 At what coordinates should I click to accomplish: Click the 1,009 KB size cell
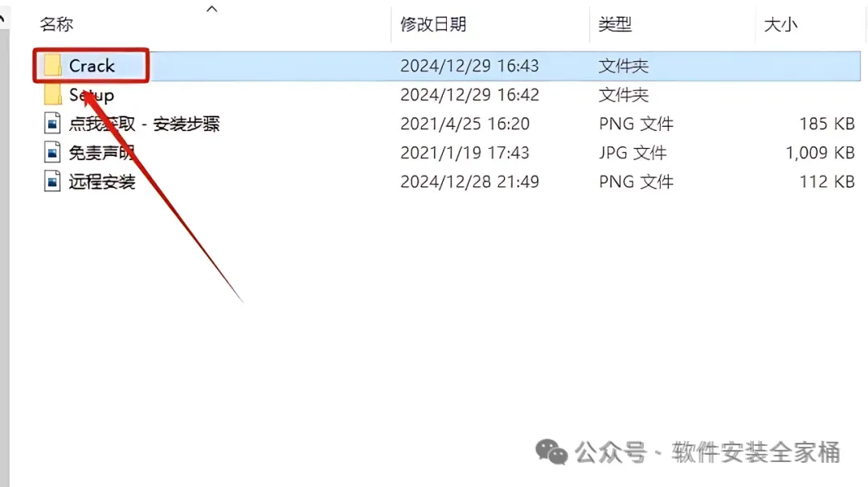click(821, 153)
